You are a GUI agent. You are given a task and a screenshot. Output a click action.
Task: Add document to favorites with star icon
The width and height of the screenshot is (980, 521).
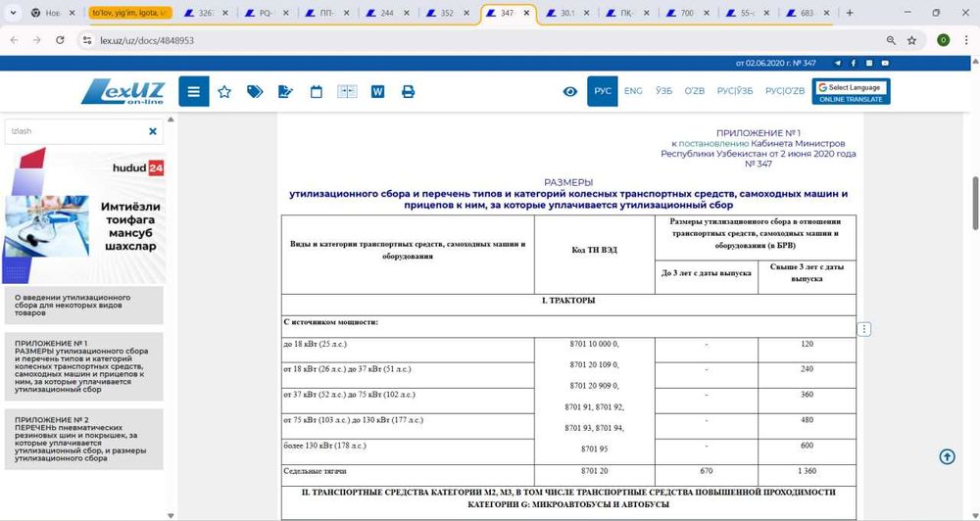[224, 92]
